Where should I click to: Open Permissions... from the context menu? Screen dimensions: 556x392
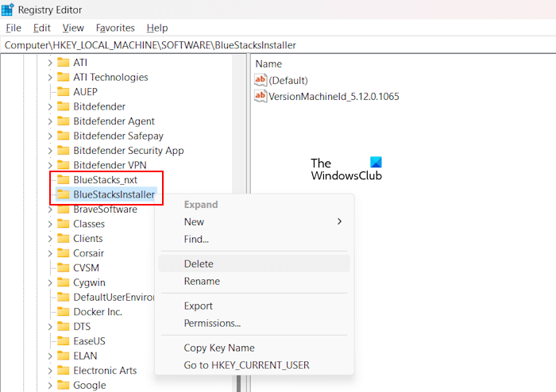(254, 323)
